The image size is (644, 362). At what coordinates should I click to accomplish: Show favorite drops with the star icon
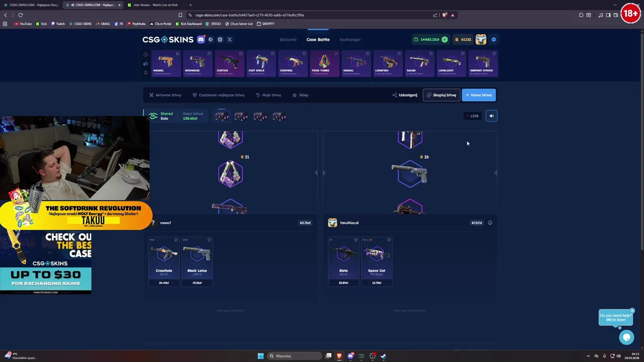click(146, 72)
